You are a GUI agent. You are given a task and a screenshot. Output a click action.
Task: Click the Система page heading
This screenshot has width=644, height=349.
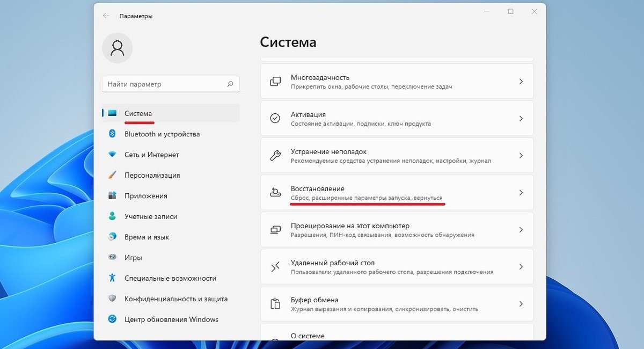click(x=288, y=42)
